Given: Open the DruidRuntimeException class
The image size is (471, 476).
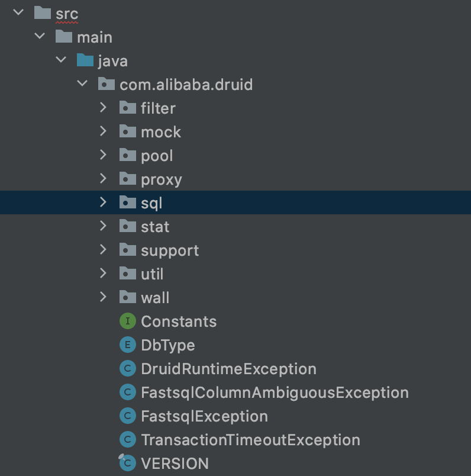Looking at the screenshot, I should (x=228, y=369).
